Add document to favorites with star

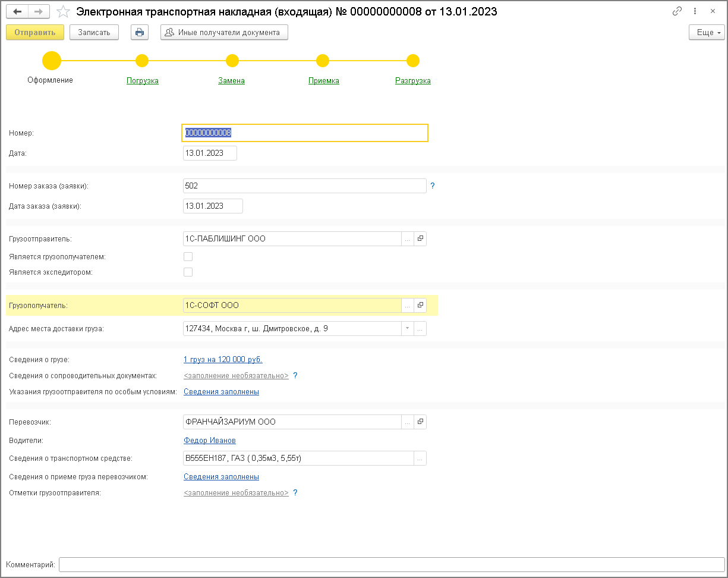pos(63,12)
